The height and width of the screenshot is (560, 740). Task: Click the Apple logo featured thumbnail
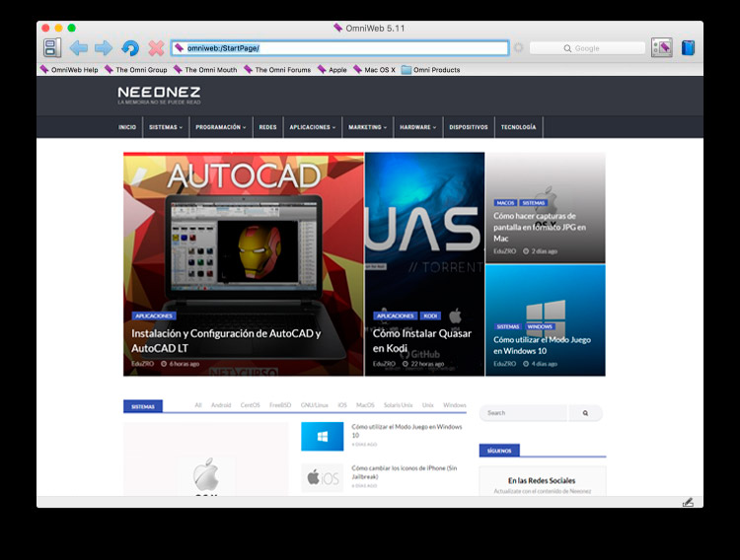pos(206,459)
